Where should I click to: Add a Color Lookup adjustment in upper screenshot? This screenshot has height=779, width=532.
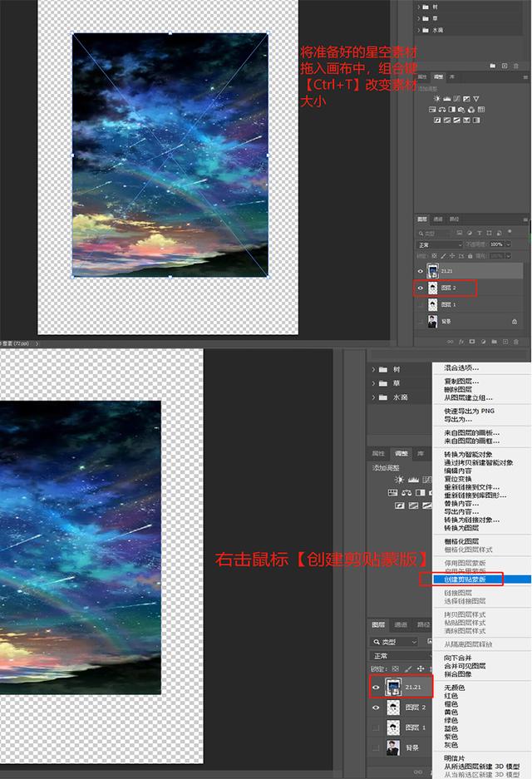(481, 109)
